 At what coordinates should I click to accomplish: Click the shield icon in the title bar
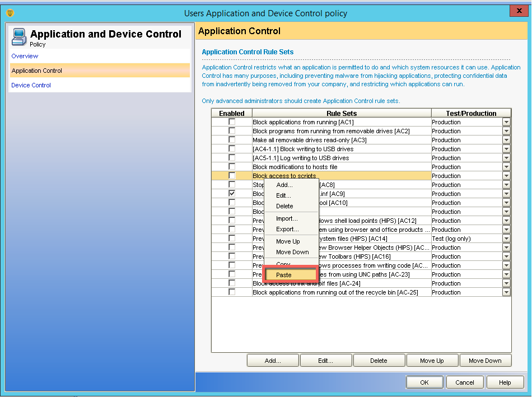[10, 13]
